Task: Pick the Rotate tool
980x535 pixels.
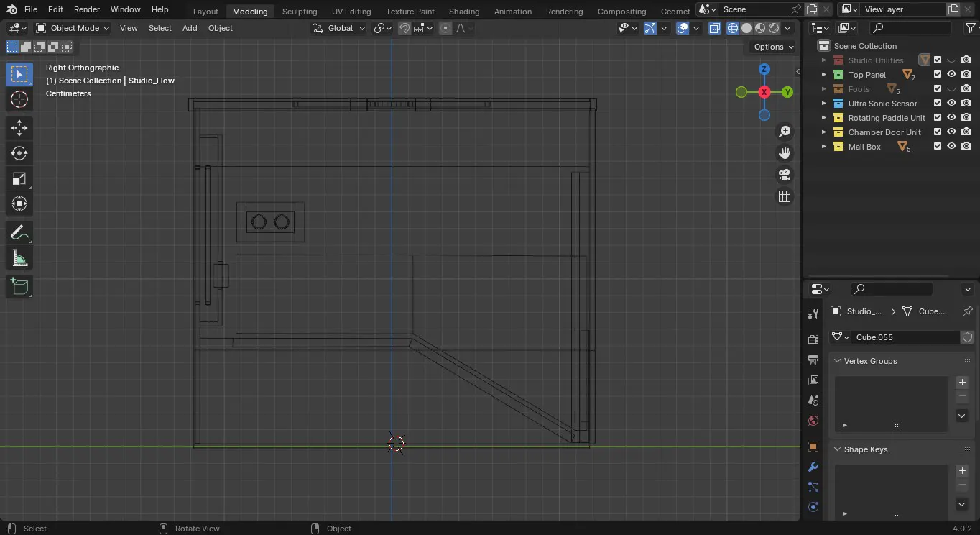Action: pos(19,153)
